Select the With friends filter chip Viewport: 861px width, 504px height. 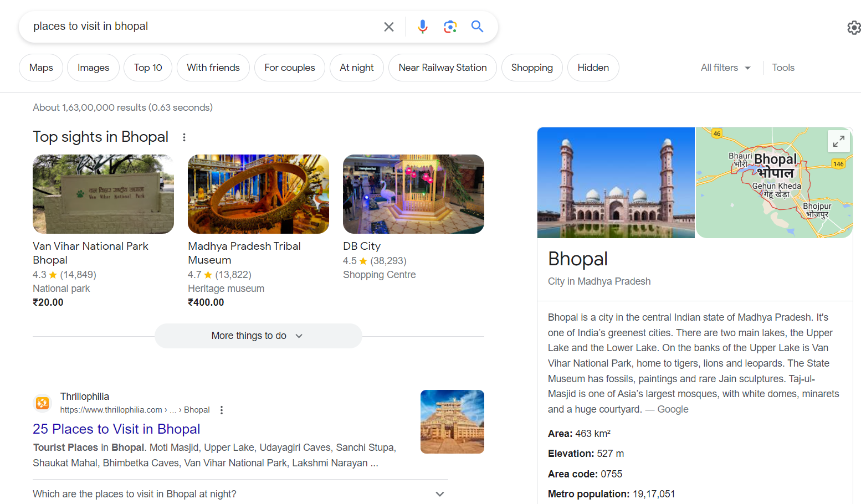213,68
